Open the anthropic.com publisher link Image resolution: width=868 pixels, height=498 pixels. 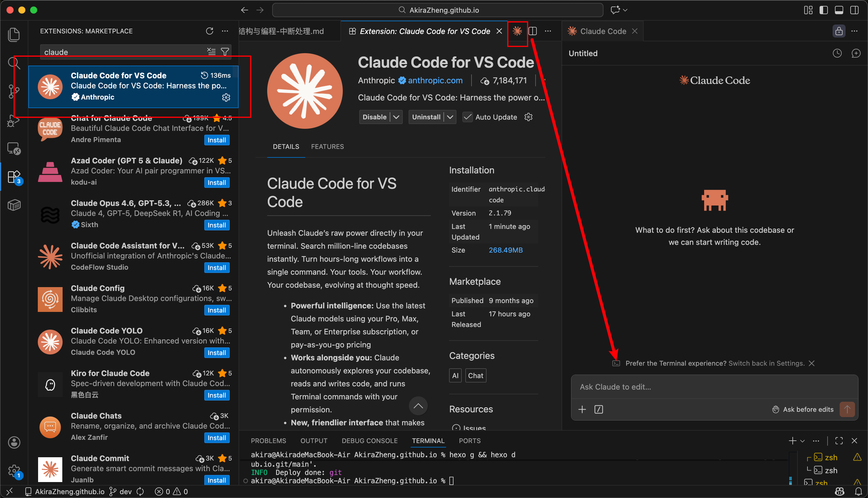coord(435,80)
